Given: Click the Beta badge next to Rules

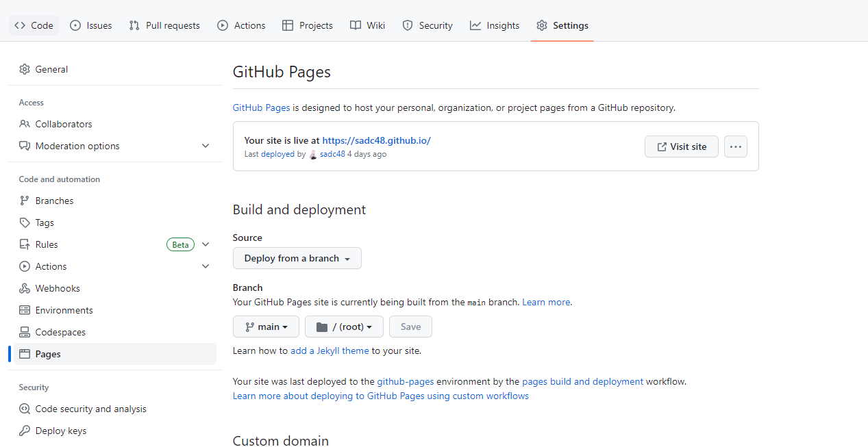Looking at the screenshot, I should click(x=180, y=244).
